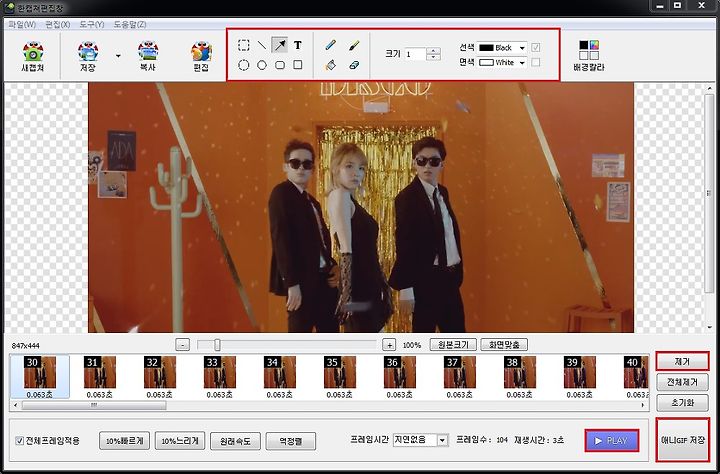The height and width of the screenshot is (474, 720).
Task: Click the PLAY button
Action: click(x=612, y=440)
